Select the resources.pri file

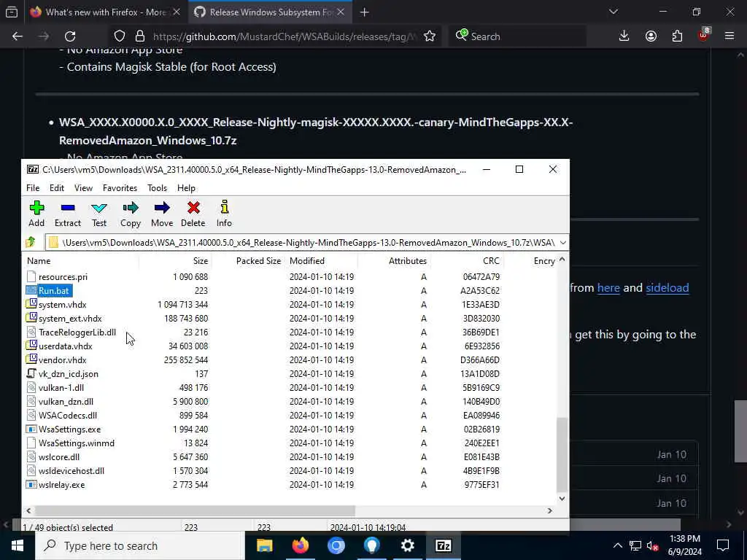point(63,276)
